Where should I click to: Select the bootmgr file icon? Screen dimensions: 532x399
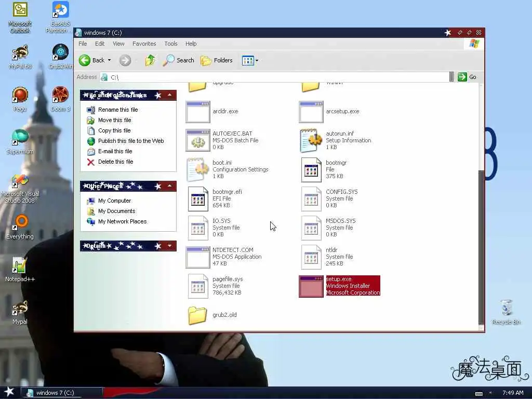coord(311,170)
